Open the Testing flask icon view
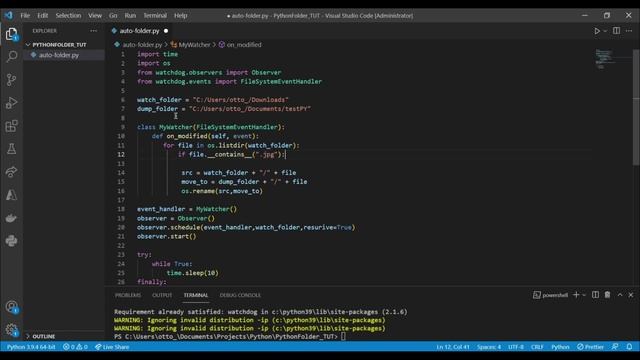 click(x=11, y=149)
